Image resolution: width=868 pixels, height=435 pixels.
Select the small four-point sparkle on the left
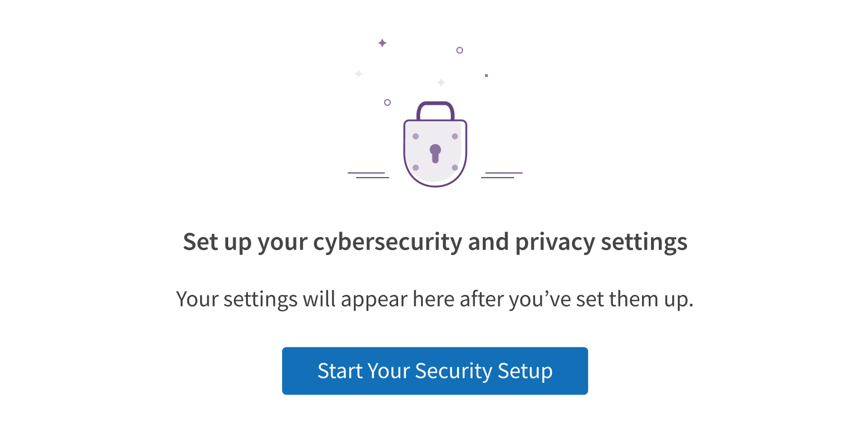[358, 73]
